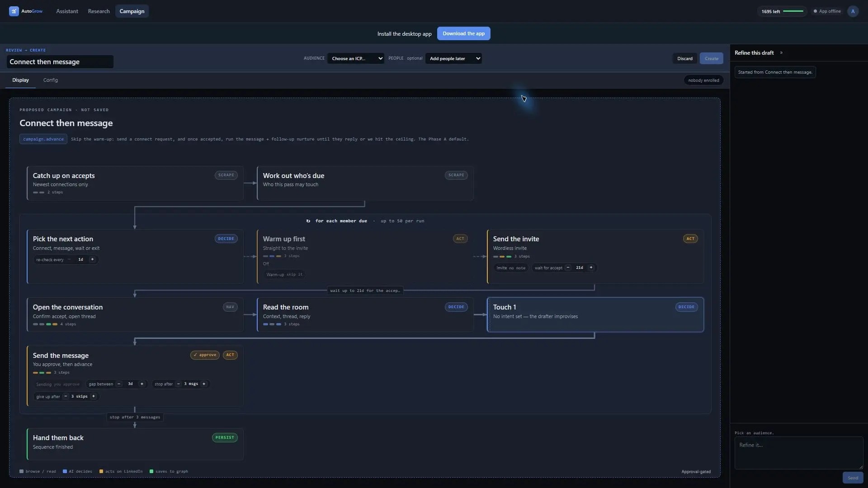Open the Campaign nav item

click(132, 11)
